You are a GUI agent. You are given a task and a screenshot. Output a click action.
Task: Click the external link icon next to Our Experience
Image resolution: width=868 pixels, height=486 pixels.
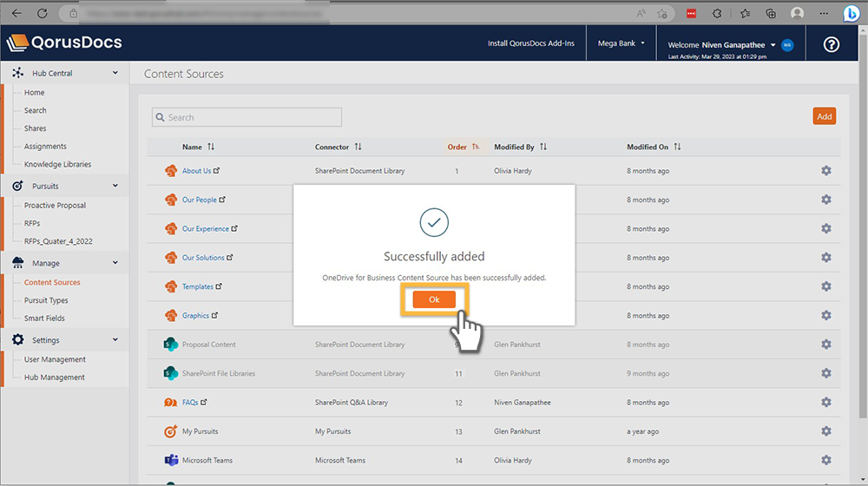234,228
